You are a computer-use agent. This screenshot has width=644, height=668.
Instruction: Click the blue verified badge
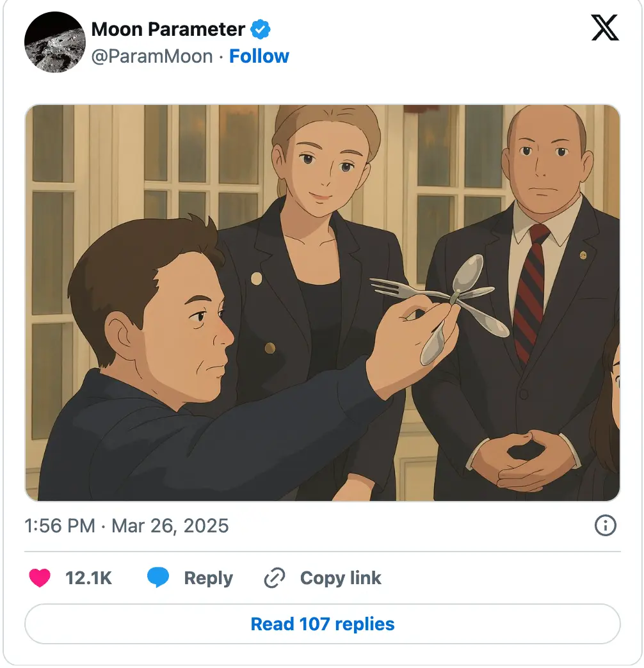pos(260,29)
